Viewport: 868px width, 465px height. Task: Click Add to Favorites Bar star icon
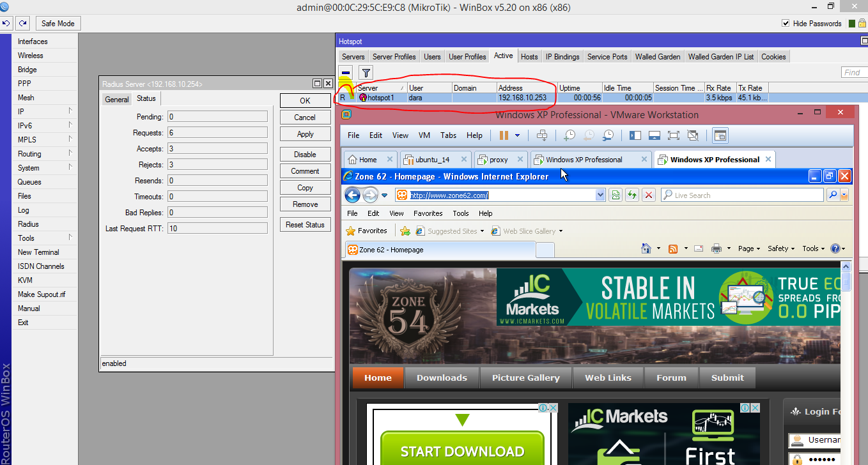(x=405, y=231)
